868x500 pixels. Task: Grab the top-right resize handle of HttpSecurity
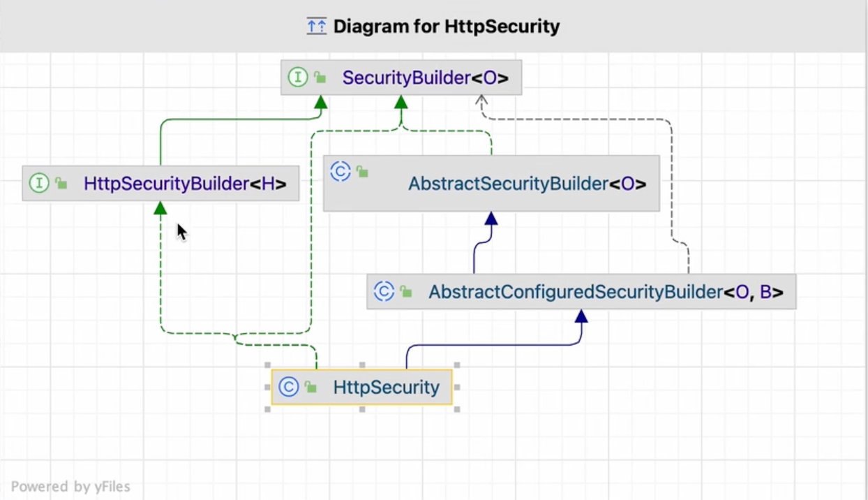(457, 365)
